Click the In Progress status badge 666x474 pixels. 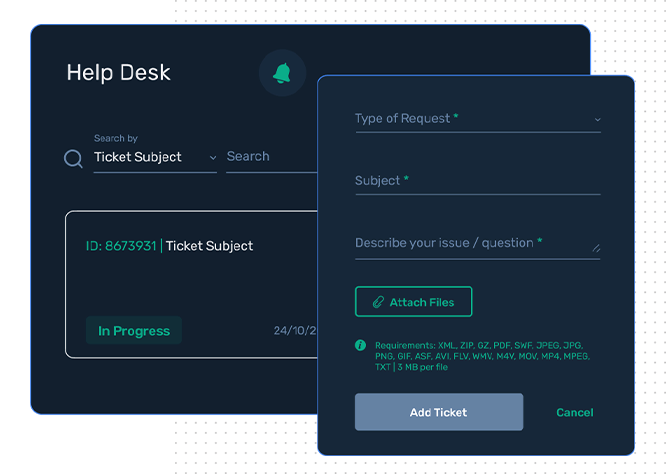coord(134,330)
